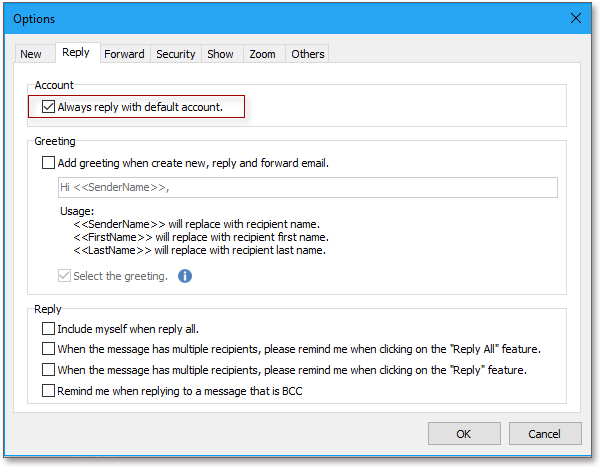The image size is (601, 468).
Task: Click the greeting text field "Hi <<SenderName>>,"
Action: 308,187
